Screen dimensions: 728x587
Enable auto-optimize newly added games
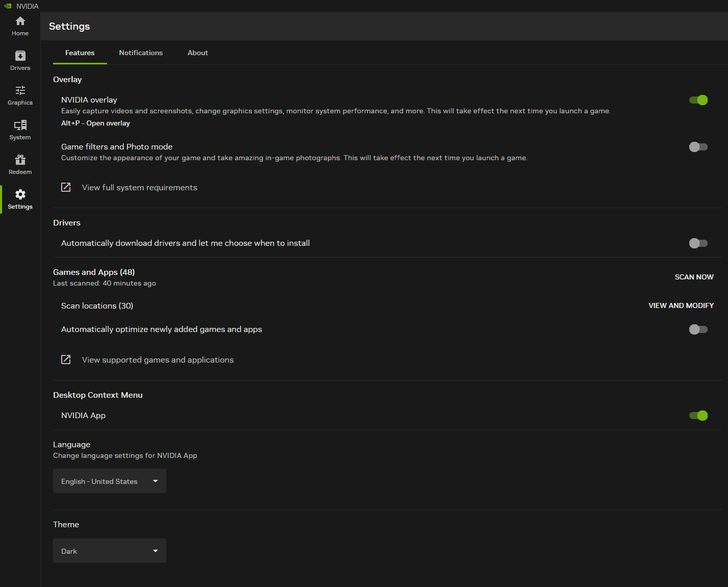tap(698, 329)
